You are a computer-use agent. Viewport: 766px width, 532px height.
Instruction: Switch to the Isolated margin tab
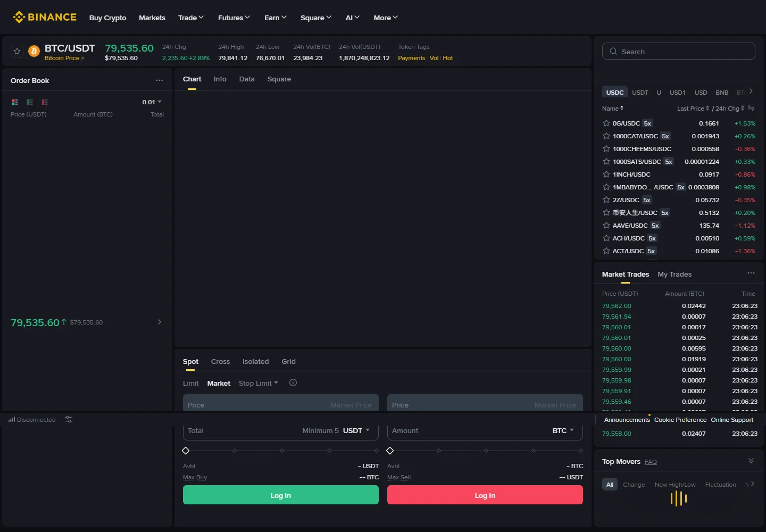256,361
